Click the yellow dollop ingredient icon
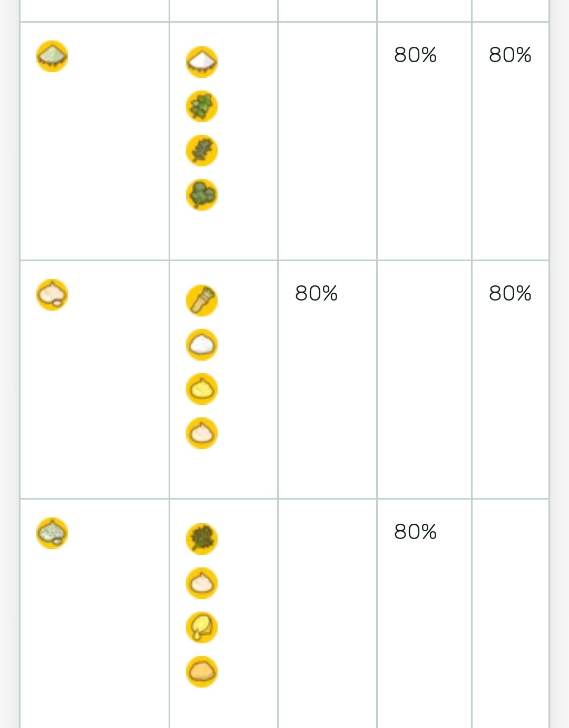This screenshot has width=569, height=728. [202, 389]
